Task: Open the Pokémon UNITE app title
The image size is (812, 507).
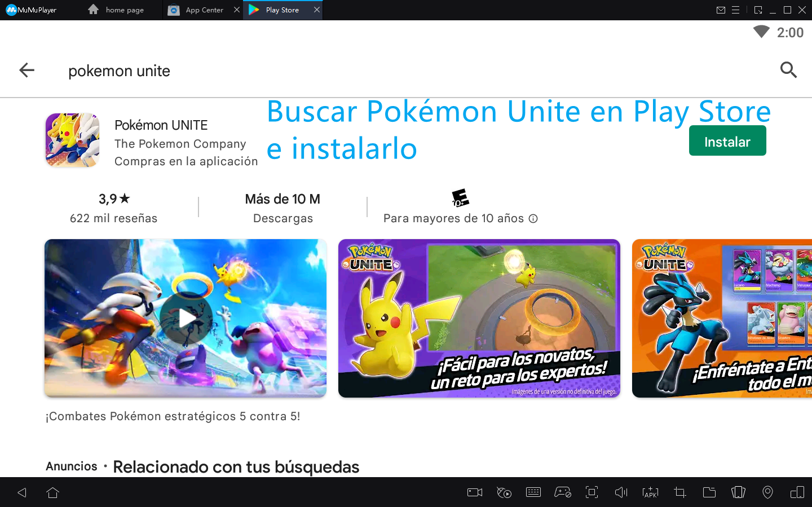Action: point(161,125)
